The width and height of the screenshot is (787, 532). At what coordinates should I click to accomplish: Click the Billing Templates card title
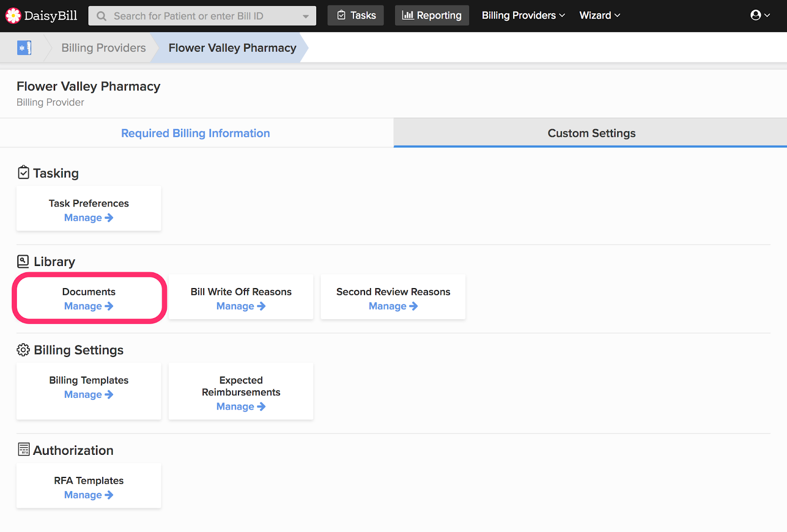89,380
